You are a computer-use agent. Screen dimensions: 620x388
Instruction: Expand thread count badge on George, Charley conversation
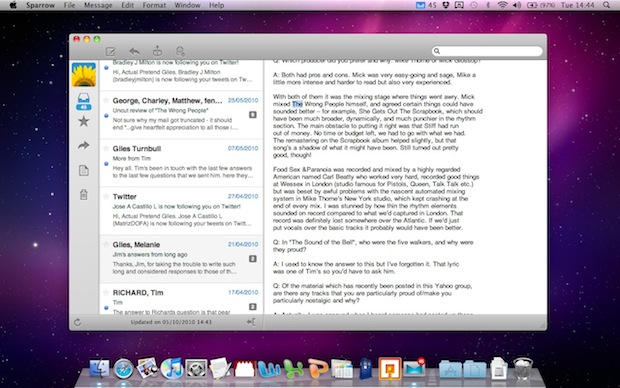[253, 115]
